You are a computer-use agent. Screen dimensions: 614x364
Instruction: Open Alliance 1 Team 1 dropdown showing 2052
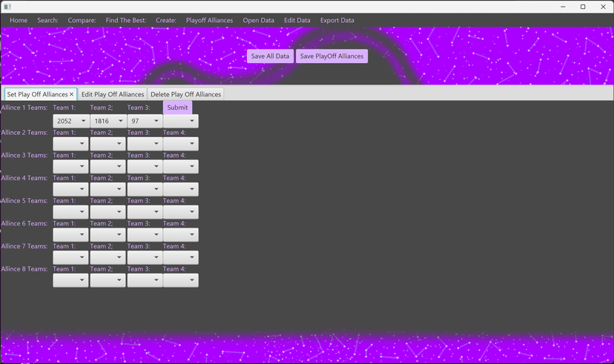(x=71, y=121)
